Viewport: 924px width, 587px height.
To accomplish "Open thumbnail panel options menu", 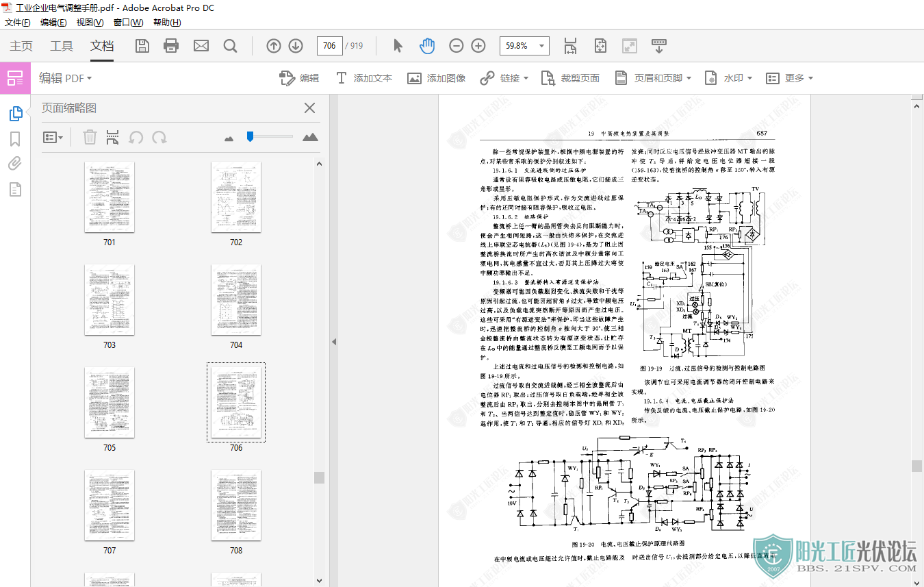I will 53,137.
